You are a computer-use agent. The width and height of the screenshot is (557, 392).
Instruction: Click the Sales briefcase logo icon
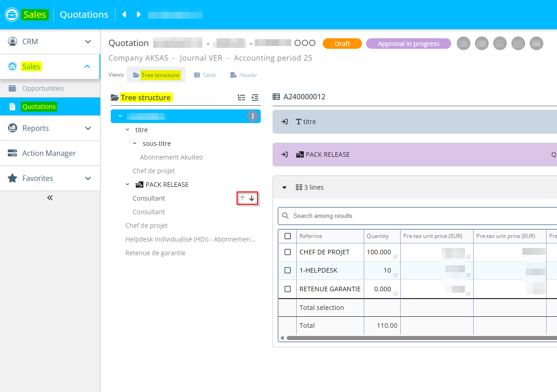click(12, 15)
